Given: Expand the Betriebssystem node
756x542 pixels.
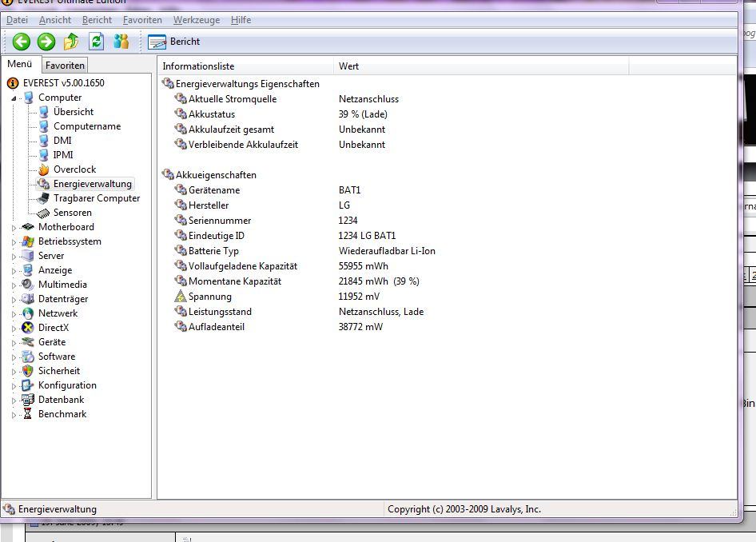Looking at the screenshot, I should click(x=14, y=242).
